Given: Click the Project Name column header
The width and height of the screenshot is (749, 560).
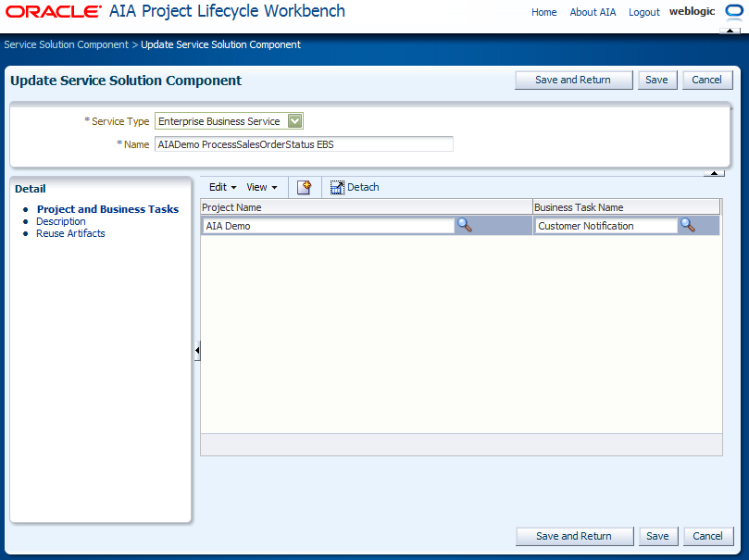Looking at the screenshot, I should point(367,207).
